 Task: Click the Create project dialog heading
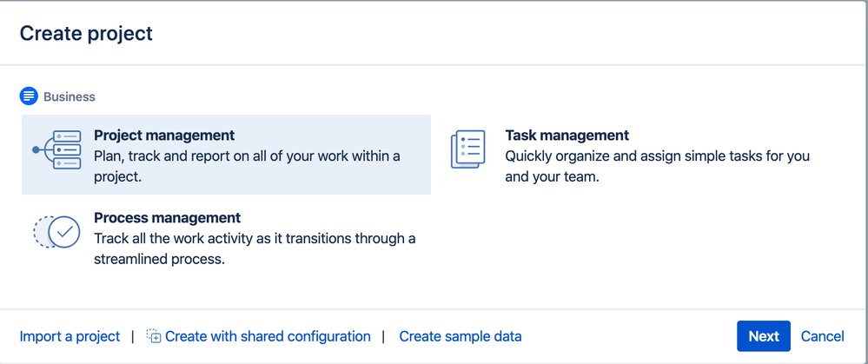click(x=86, y=33)
